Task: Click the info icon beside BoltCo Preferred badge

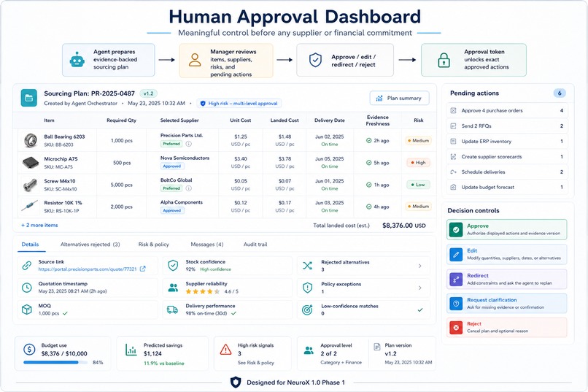Action: [189, 188]
